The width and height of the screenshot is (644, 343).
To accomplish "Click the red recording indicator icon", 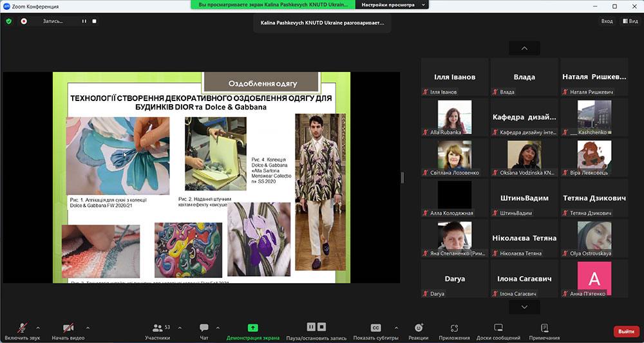I will pos(24,21).
